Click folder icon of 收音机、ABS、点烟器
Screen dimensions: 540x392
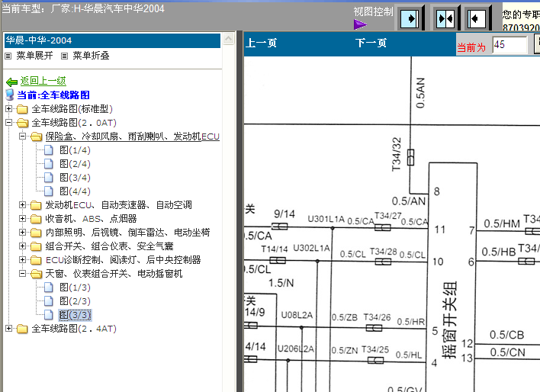(36, 219)
